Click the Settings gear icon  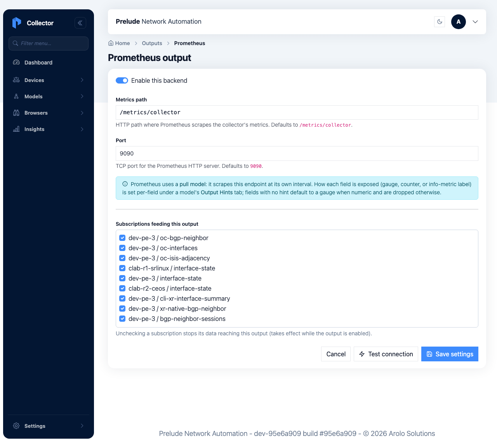[x=16, y=426]
